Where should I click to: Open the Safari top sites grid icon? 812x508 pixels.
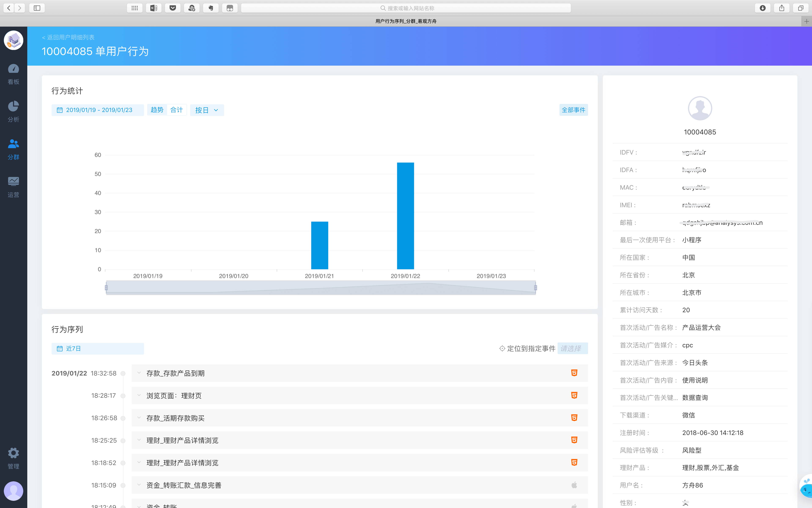point(134,8)
